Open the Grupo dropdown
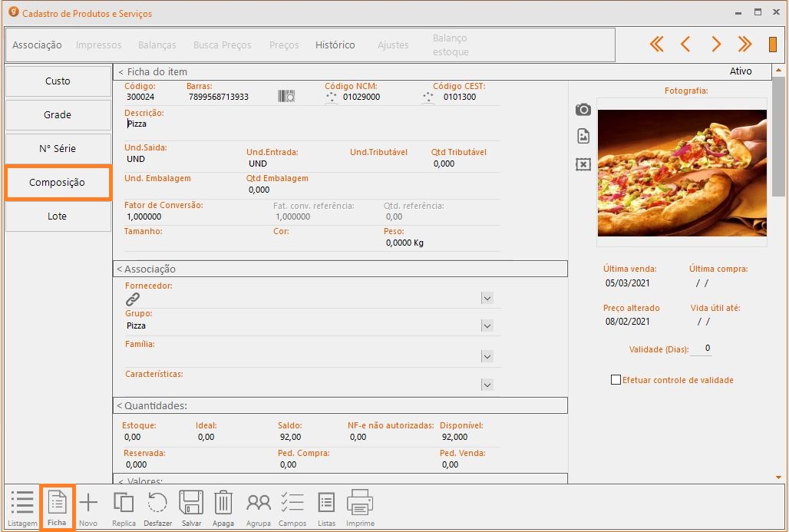This screenshot has width=789, height=532. pos(487,325)
